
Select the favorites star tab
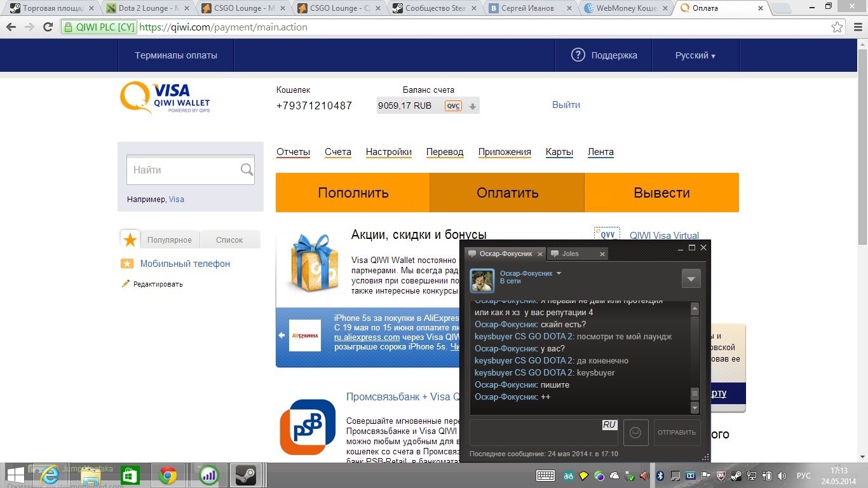point(130,240)
